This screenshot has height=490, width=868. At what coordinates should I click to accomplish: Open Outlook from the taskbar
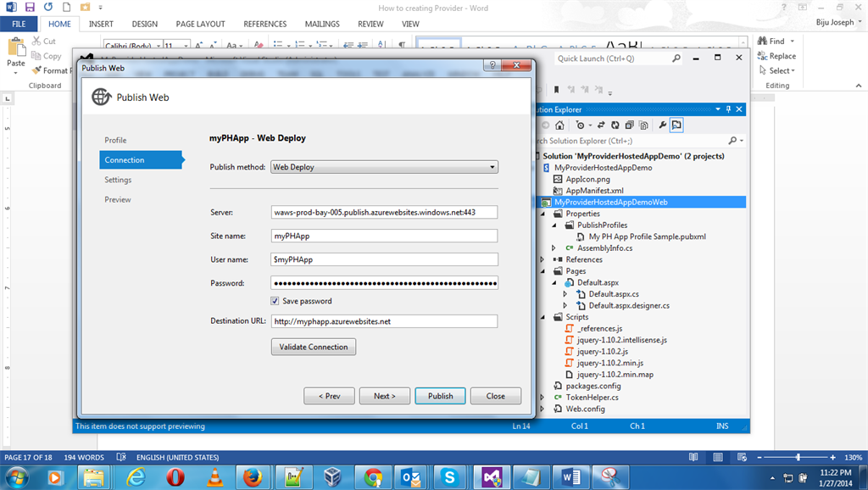tap(411, 476)
